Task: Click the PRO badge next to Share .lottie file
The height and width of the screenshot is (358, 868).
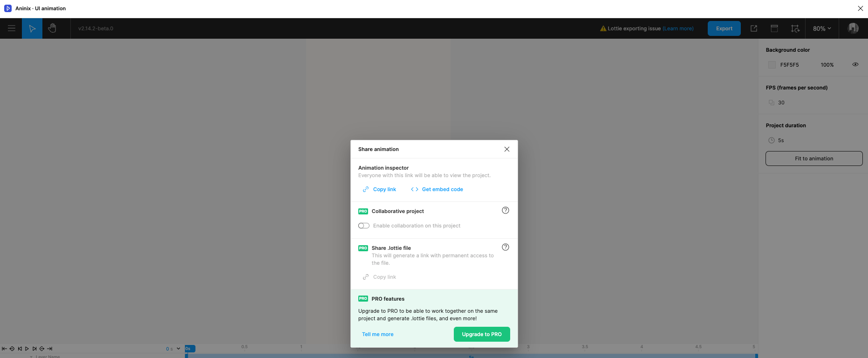Action: pyautogui.click(x=363, y=248)
